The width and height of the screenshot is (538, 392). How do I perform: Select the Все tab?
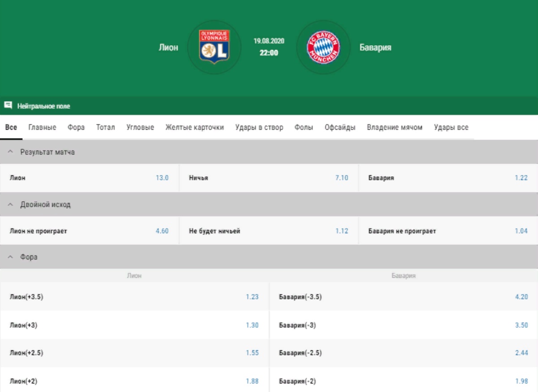(x=11, y=128)
